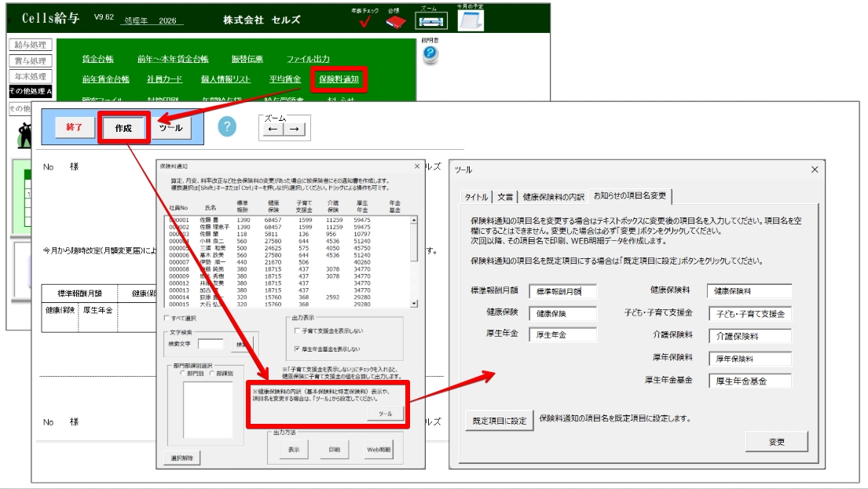The image size is (868, 489).
Task: Click the 介護保険料 text box
Action: pos(750,336)
